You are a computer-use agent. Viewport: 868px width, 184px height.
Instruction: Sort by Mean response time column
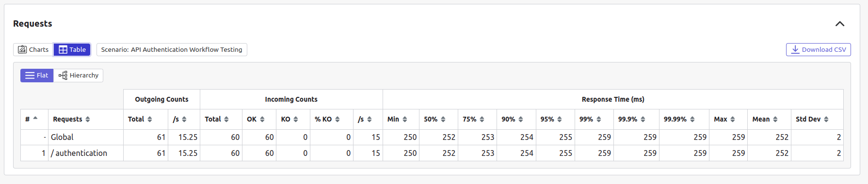769,119
